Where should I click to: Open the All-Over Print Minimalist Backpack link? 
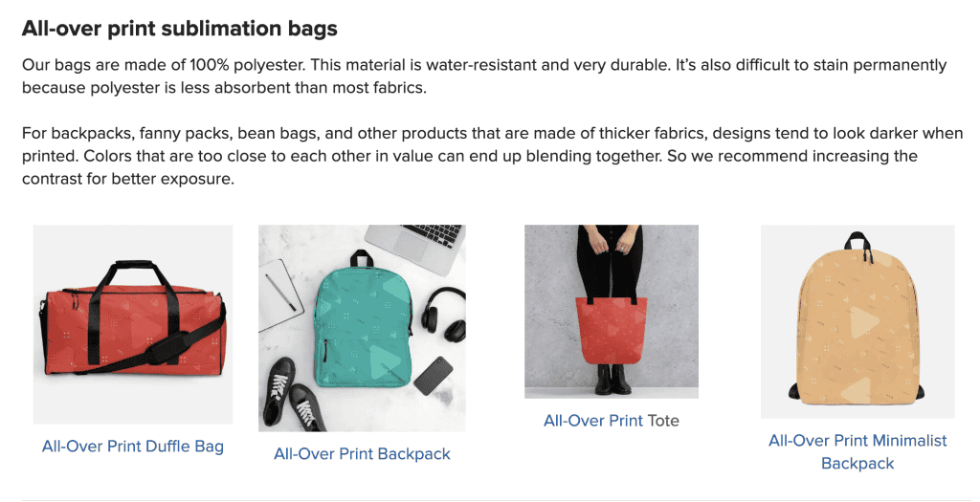(857, 452)
